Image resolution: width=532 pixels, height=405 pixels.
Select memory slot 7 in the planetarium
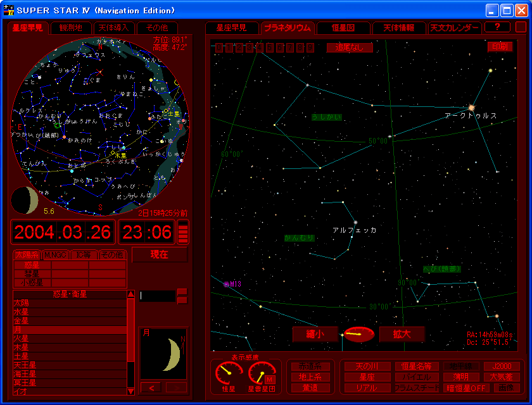290,47
